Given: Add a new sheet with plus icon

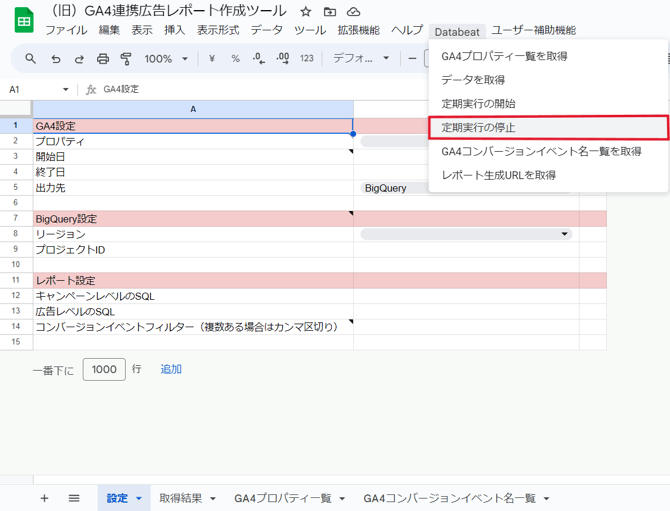Looking at the screenshot, I should pos(44,498).
